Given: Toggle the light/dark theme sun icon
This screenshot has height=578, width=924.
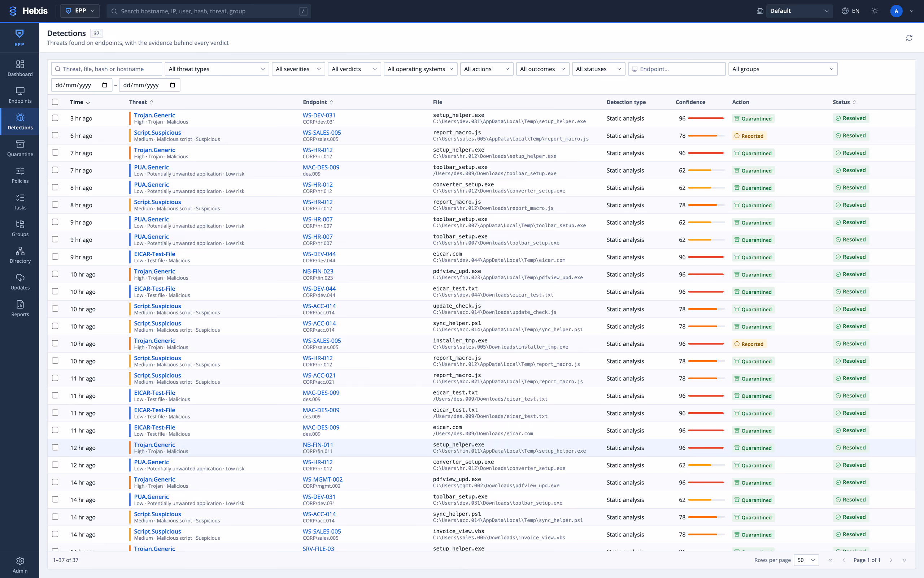Looking at the screenshot, I should 875,11.
